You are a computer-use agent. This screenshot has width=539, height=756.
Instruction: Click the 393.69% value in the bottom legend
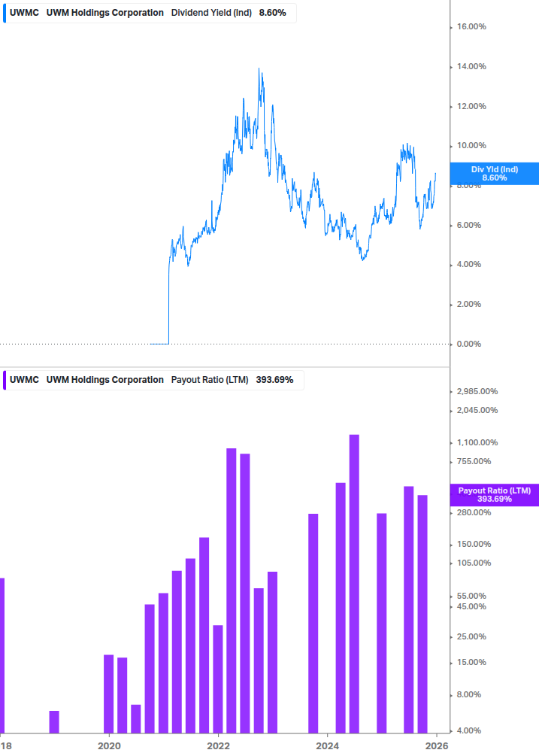(274, 380)
